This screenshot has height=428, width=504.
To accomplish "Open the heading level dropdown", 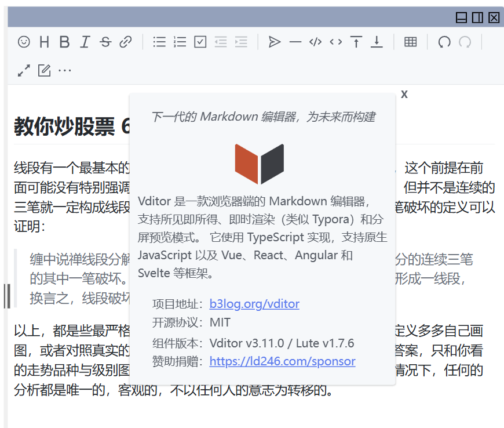I will click(x=44, y=42).
